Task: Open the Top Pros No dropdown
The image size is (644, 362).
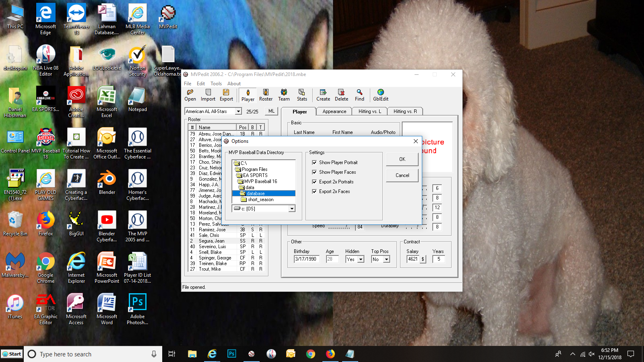Action: [x=386, y=259]
